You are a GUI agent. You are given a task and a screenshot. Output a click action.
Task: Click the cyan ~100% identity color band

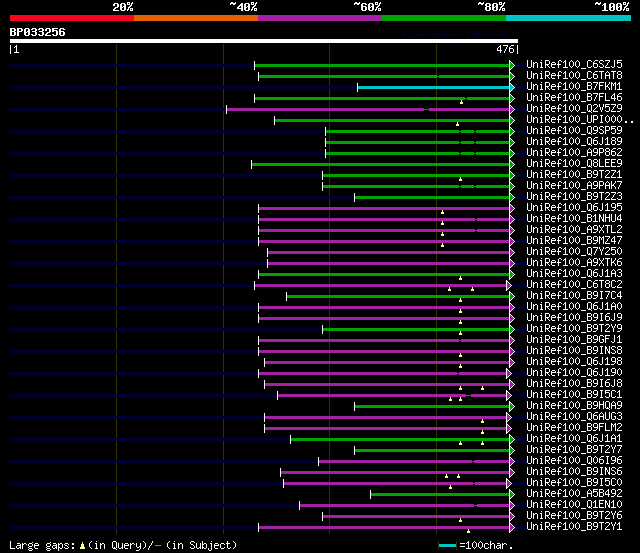pos(568,18)
